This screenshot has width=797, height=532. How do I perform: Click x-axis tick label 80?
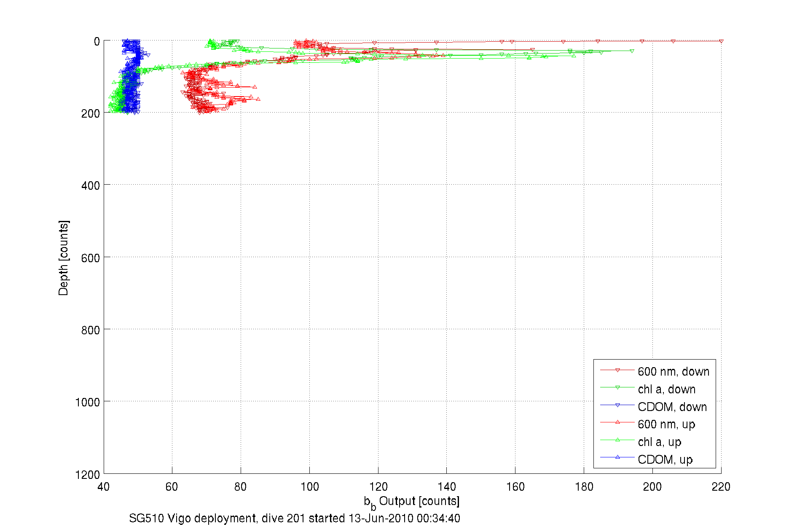click(x=241, y=487)
